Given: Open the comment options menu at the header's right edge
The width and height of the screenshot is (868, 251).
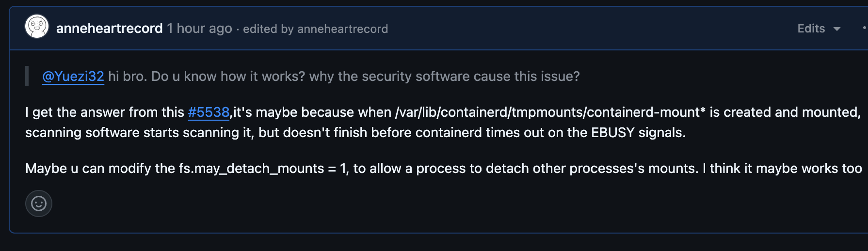Looking at the screenshot, I should [864, 29].
